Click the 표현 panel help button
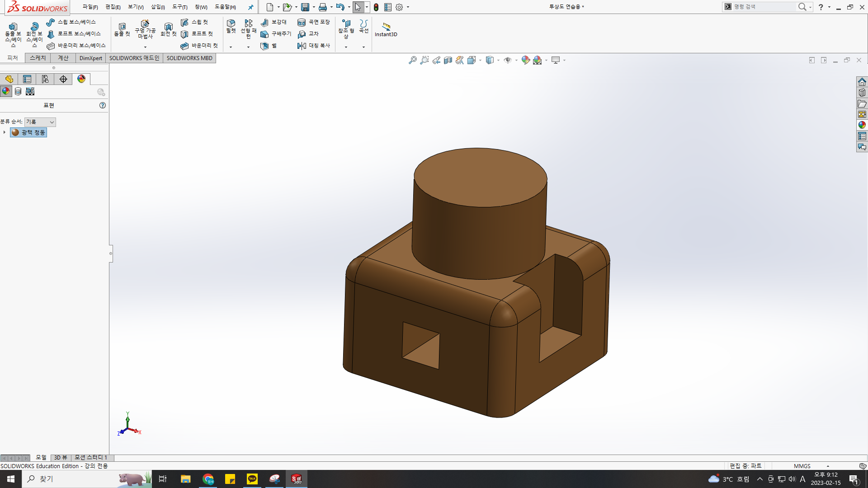 tap(103, 105)
